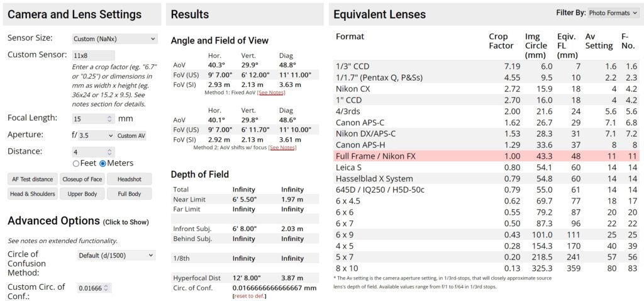Open the Sensor Size dropdown
The height and width of the screenshot is (301, 644).
click(x=114, y=38)
